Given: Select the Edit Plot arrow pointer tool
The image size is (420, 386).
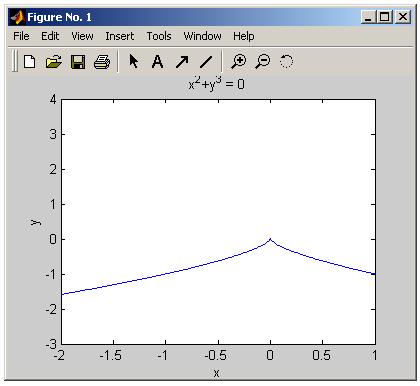Looking at the screenshot, I should 134,61.
